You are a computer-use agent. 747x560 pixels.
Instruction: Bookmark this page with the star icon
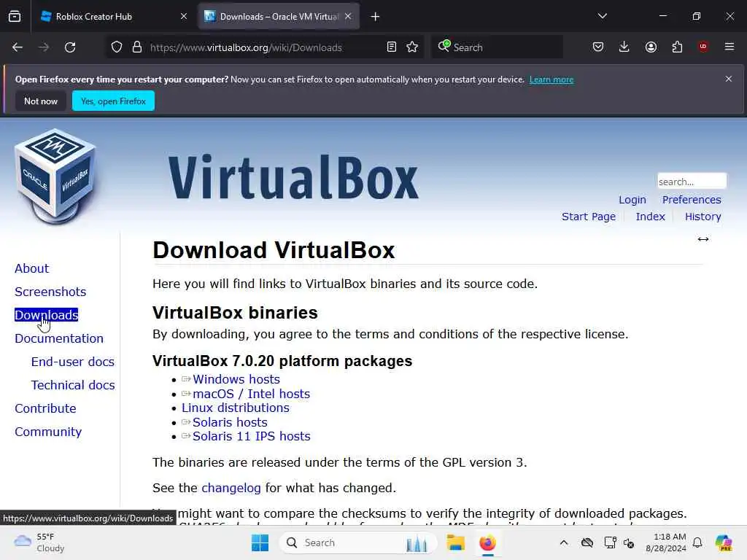pyautogui.click(x=413, y=47)
